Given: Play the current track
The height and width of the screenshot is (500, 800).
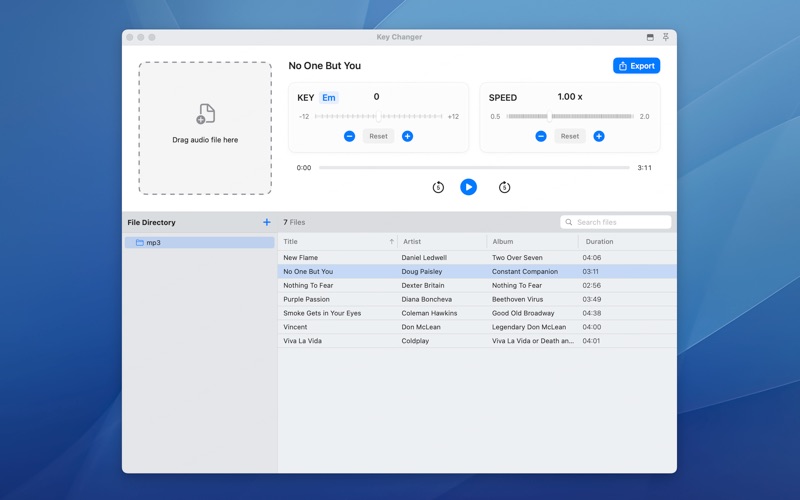Looking at the screenshot, I should 468,187.
